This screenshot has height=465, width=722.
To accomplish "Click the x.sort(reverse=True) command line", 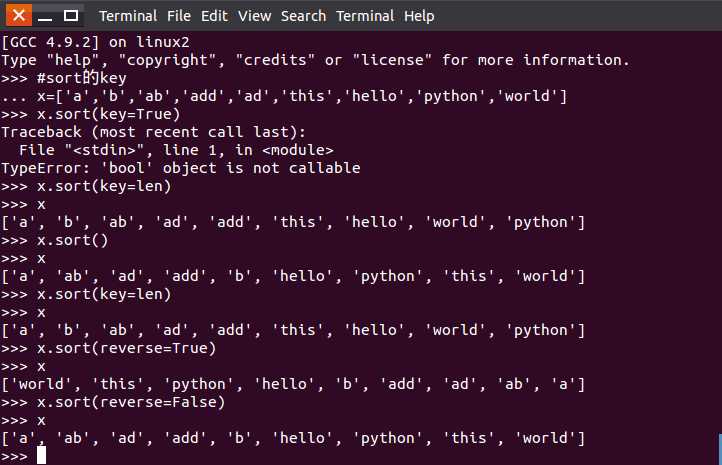I will click(109, 348).
